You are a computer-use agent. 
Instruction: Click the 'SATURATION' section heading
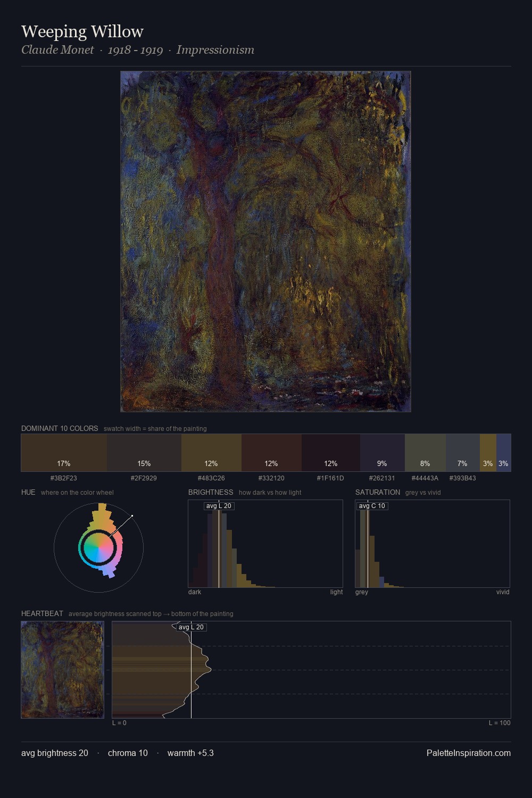pyautogui.click(x=378, y=492)
